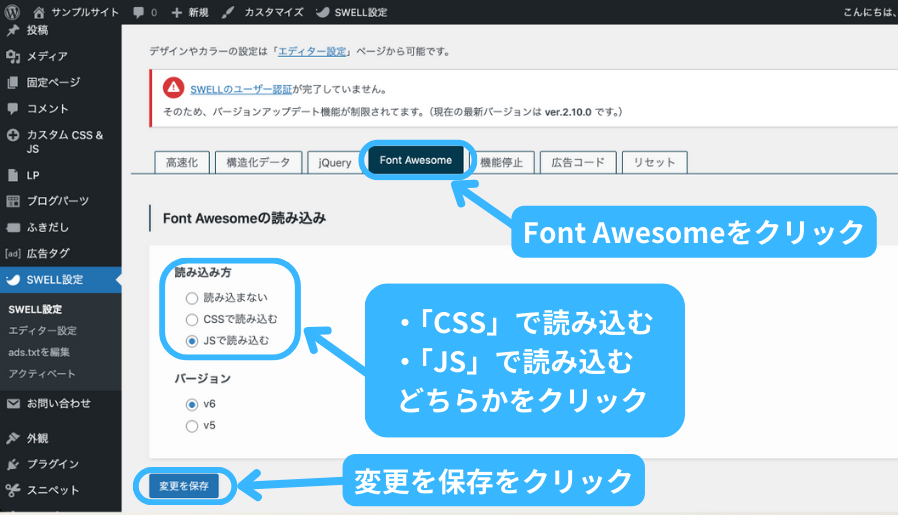Switch to the Font Awesome tab

tap(415, 160)
